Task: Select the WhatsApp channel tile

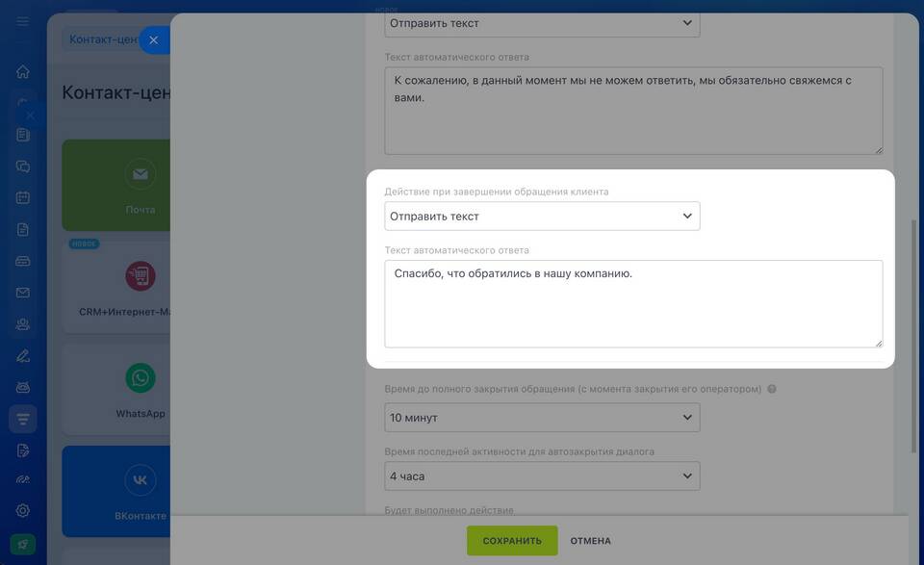Action: click(141, 390)
